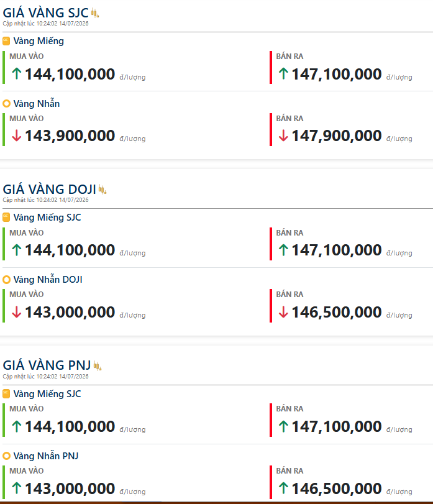The width and height of the screenshot is (433, 504).
Task: Click SJC Vàng Miếng sell price 147,100,000
Action: coord(336,74)
